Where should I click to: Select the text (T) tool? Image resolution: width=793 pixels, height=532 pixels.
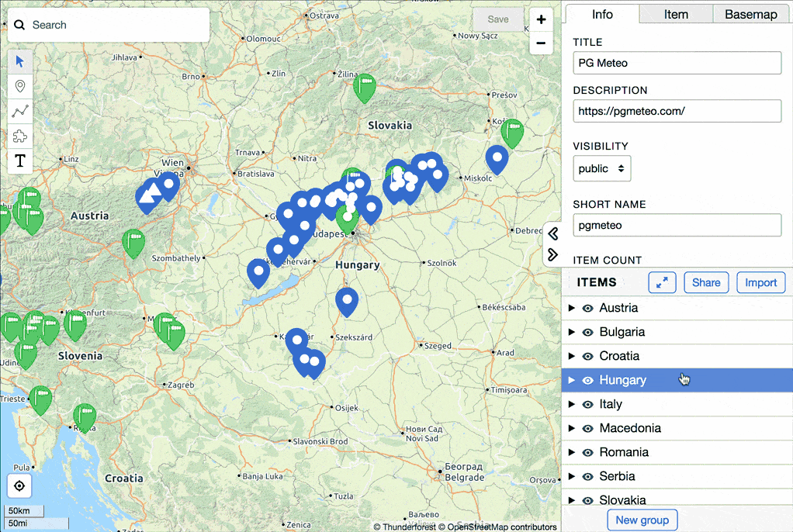coord(19,161)
